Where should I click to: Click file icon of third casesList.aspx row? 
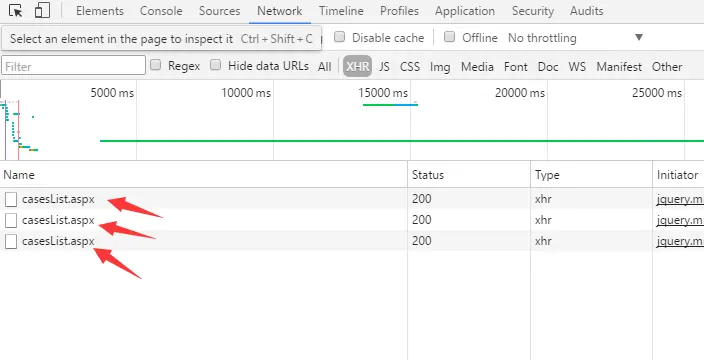(11, 241)
